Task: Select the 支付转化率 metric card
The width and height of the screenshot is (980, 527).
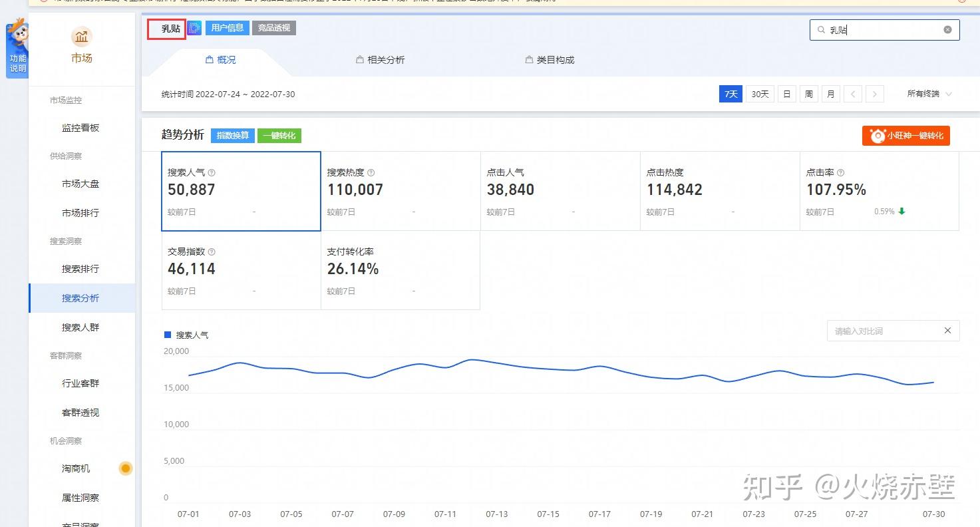Action: (401, 270)
